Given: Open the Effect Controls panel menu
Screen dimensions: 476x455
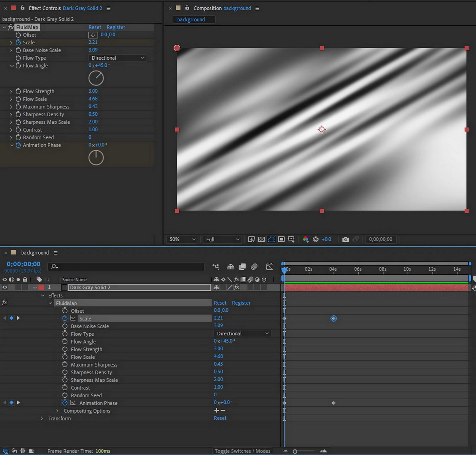Looking at the screenshot, I should tap(109, 8).
